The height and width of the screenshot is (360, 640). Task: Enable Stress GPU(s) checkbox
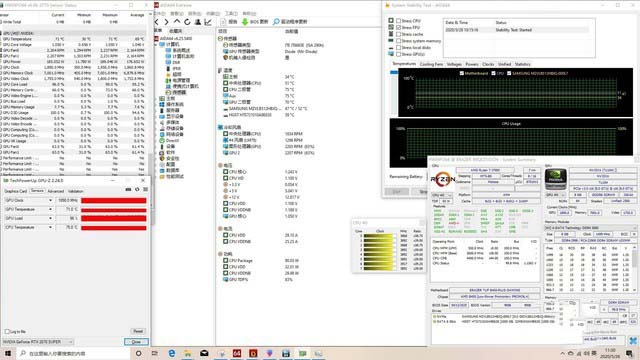pyautogui.click(x=398, y=54)
